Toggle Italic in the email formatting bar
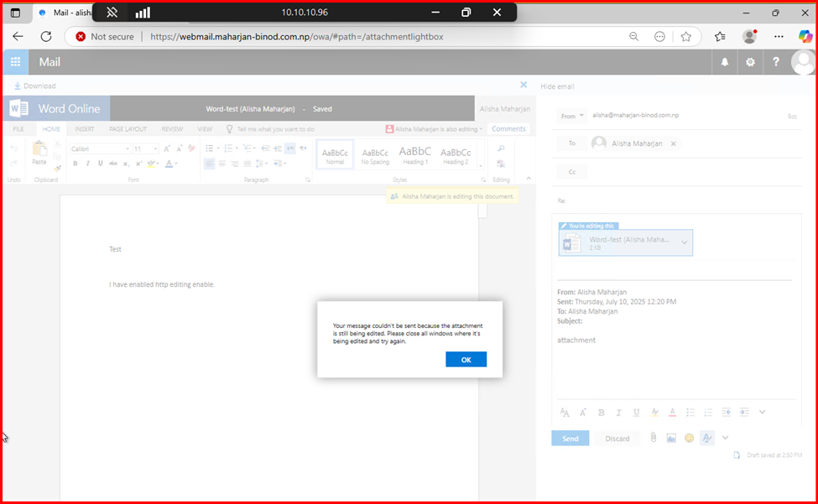818x504 pixels. pyautogui.click(x=618, y=412)
